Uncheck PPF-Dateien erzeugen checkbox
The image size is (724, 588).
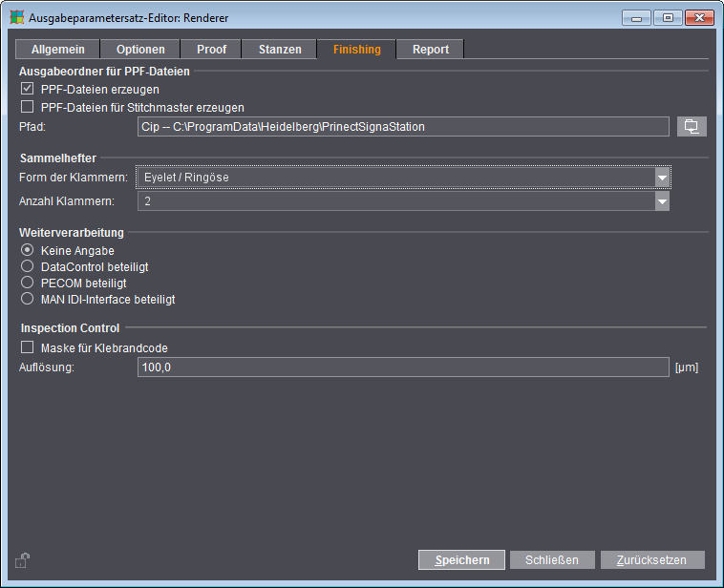pos(28,89)
